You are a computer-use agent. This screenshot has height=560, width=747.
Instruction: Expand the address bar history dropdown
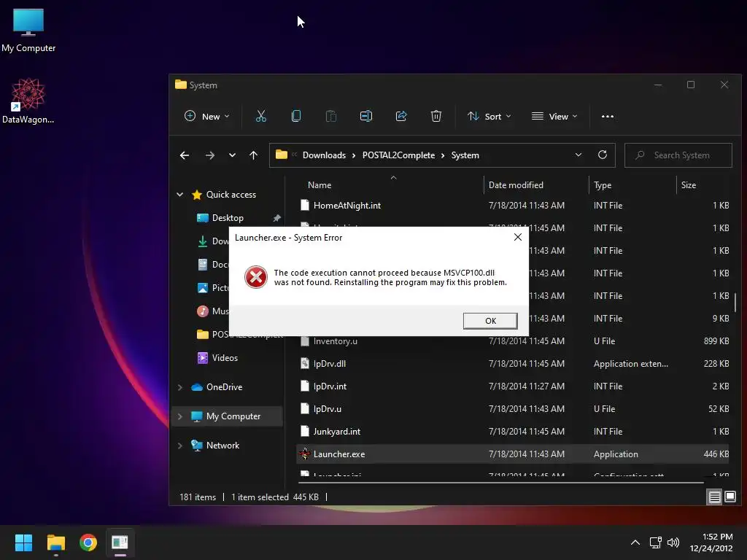coord(578,155)
